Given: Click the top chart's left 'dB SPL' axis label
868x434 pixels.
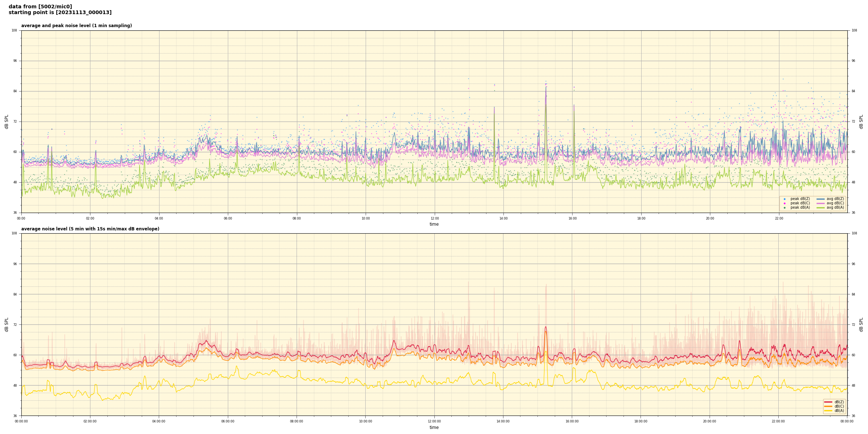Looking at the screenshot, I should (7, 122).
